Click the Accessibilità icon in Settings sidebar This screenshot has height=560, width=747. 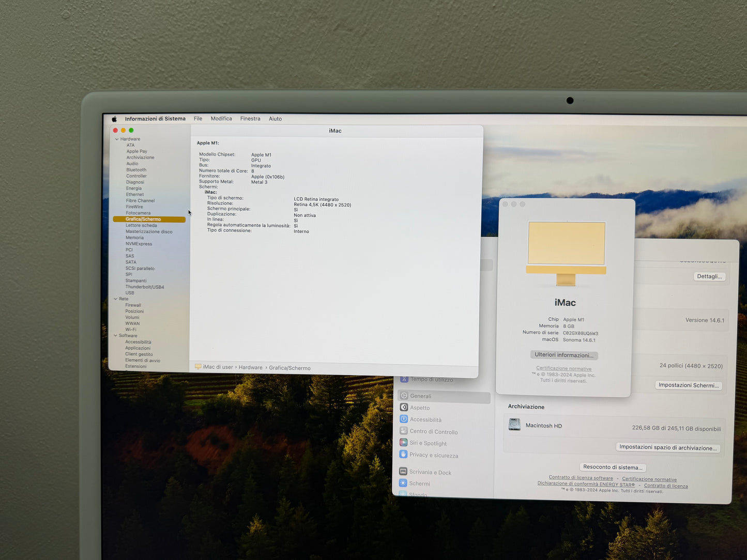(x=404, y=419)
